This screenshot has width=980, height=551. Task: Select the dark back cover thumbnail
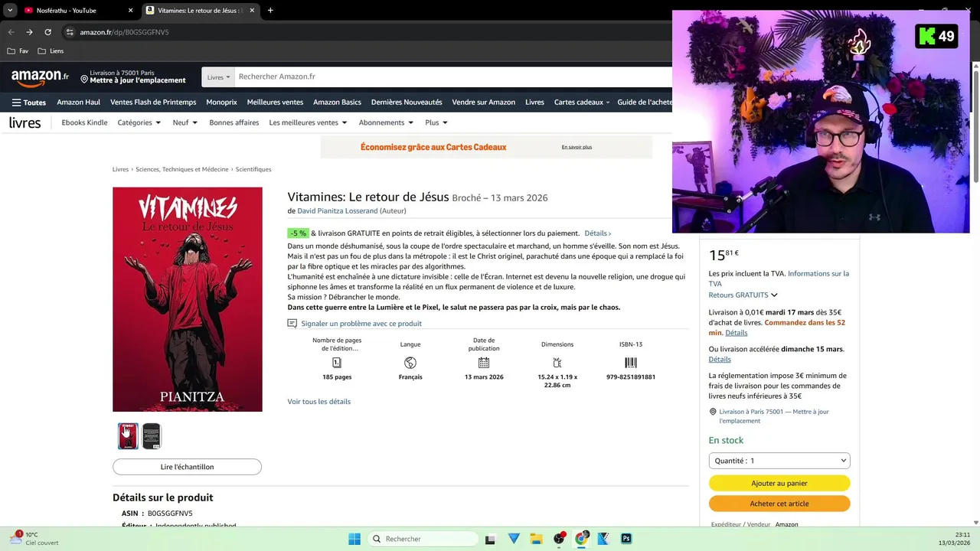tap(152, 436)
